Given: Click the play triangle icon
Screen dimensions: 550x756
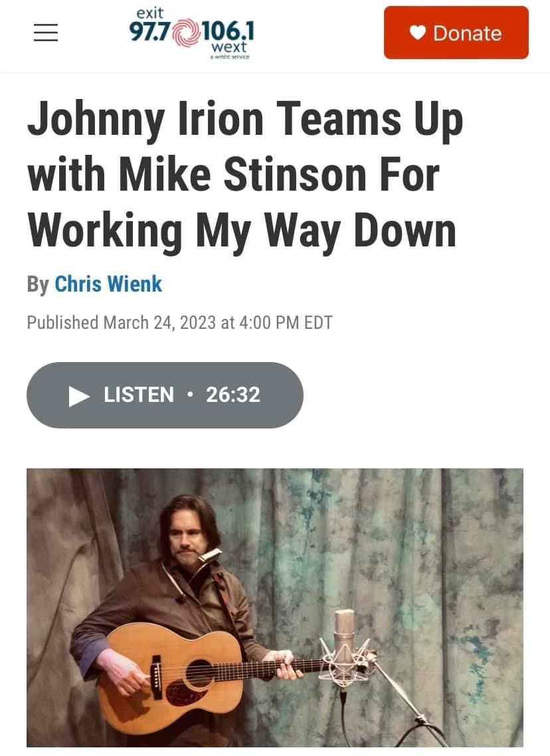Looking at the screenshot, I should [x=78, y=396].
